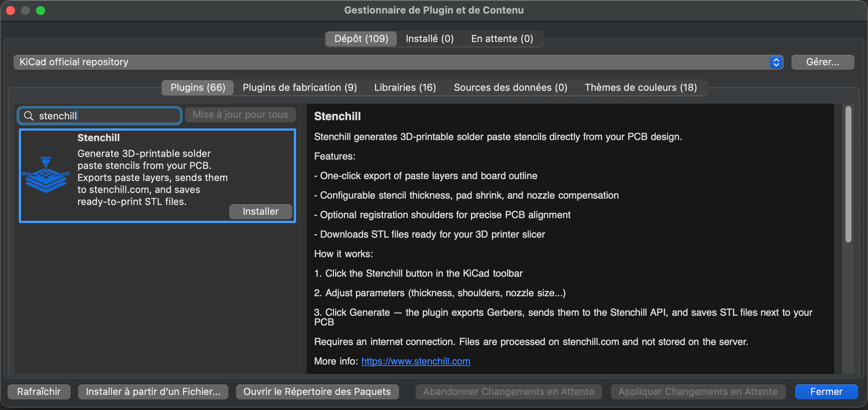The image size is (868, 410).
Task: Click the Stenchill heading in the description pane
Action: click(x=337, y=116)
